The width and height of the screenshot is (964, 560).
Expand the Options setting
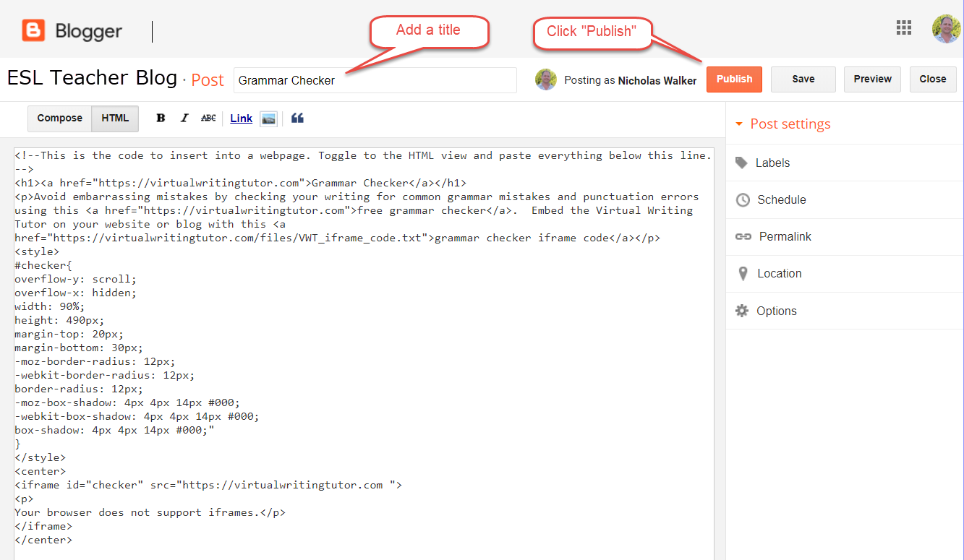click(x=845, y=311)
